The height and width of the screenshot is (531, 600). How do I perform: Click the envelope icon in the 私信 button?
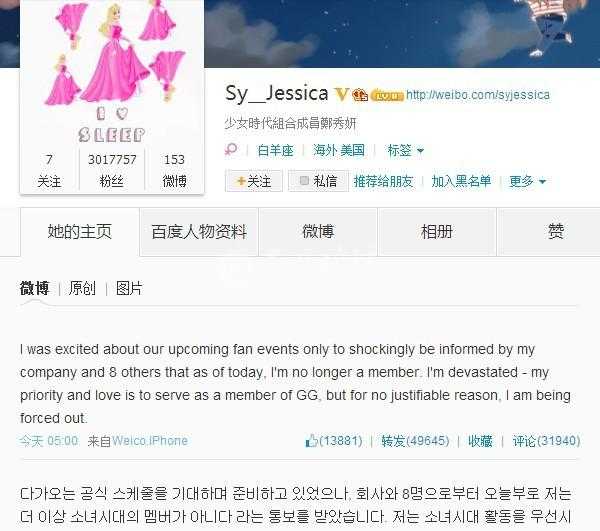tap(304, 181)
